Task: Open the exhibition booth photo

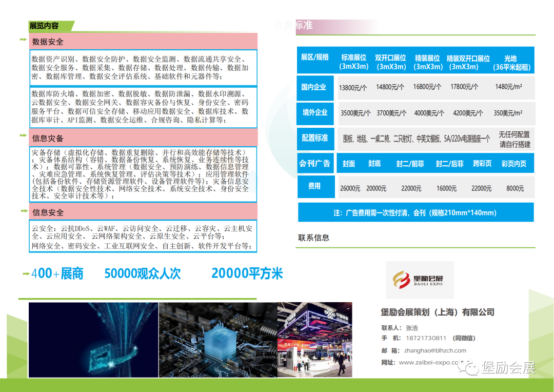Action: point(315,340)
